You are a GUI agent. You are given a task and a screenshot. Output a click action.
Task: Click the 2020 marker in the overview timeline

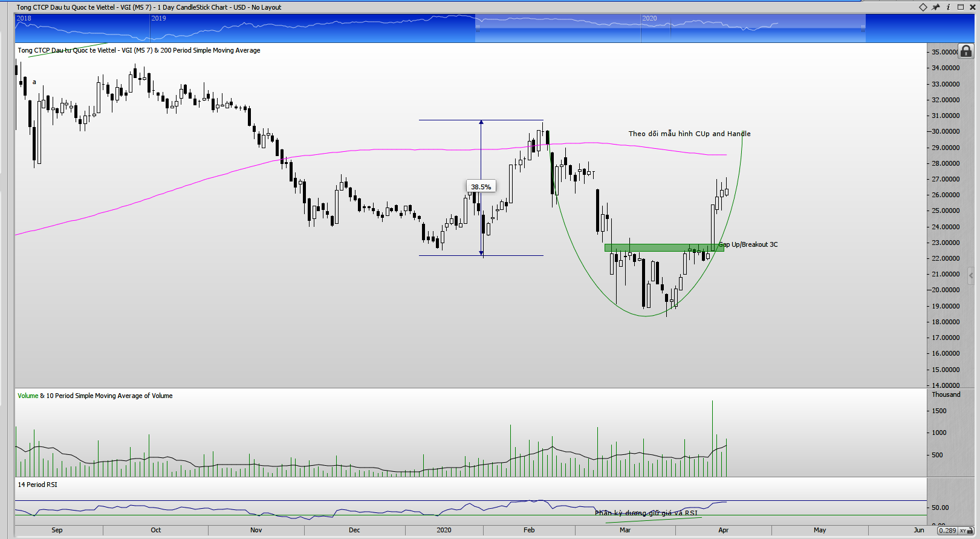coord(649,18)
